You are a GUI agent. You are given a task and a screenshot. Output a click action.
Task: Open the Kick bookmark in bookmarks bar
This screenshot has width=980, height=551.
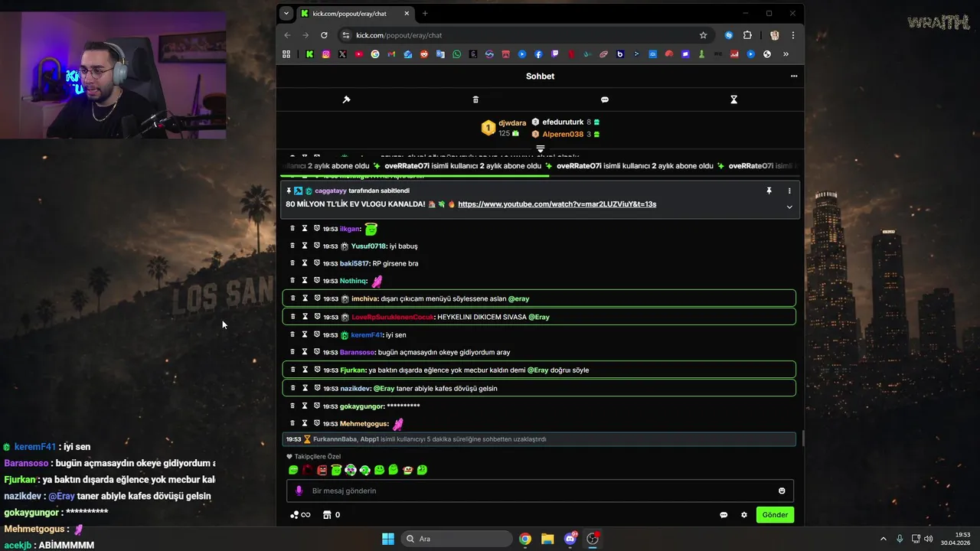(309, 54)
